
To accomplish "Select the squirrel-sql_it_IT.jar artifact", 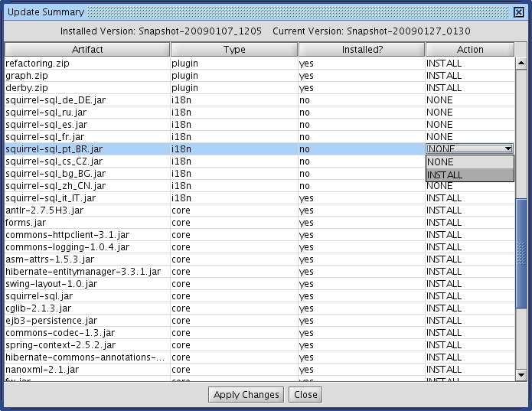I will pyautogui.click(x=51, y=198).
